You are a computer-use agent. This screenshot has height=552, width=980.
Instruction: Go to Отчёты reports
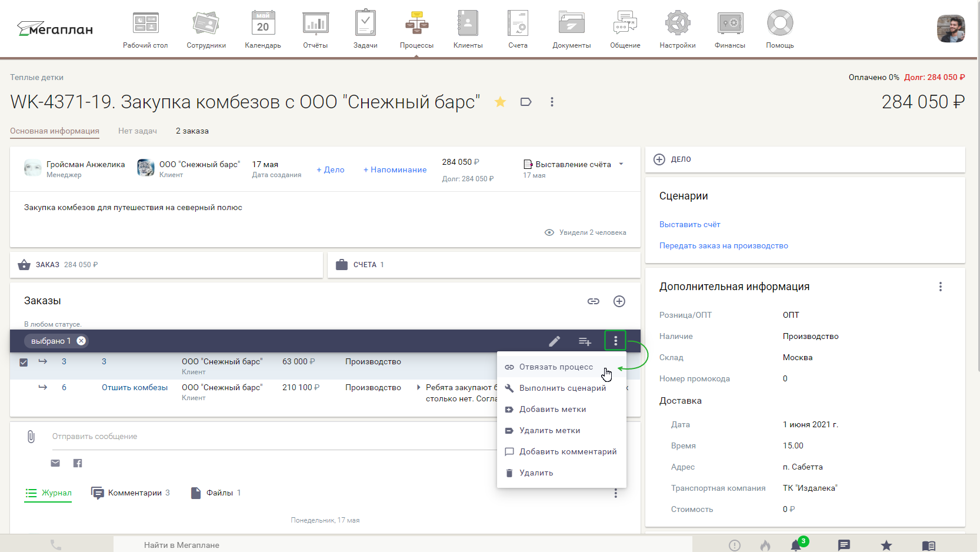pyautogui.click(x=315, y=29)
